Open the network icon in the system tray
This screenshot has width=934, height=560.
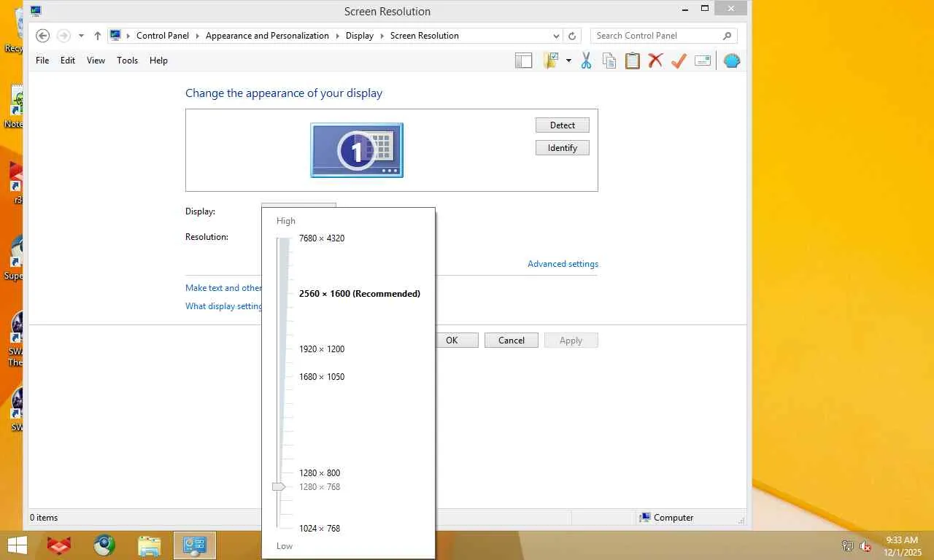click(x=848, y=545)
